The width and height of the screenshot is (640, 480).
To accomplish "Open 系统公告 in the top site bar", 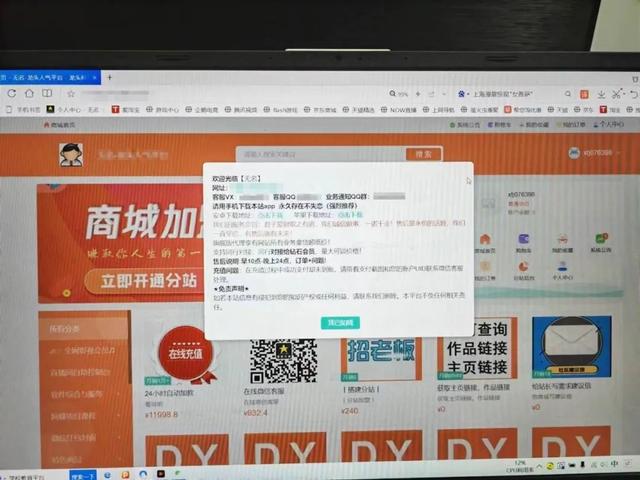I will 464,124.
